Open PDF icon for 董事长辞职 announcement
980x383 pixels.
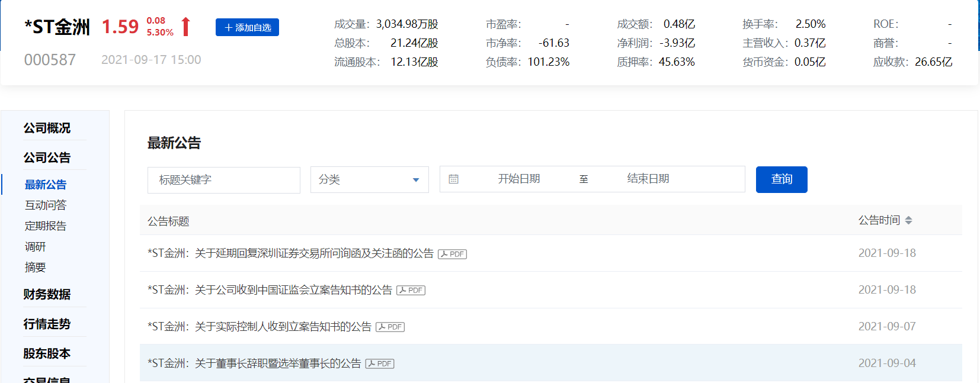coord(380,363)
